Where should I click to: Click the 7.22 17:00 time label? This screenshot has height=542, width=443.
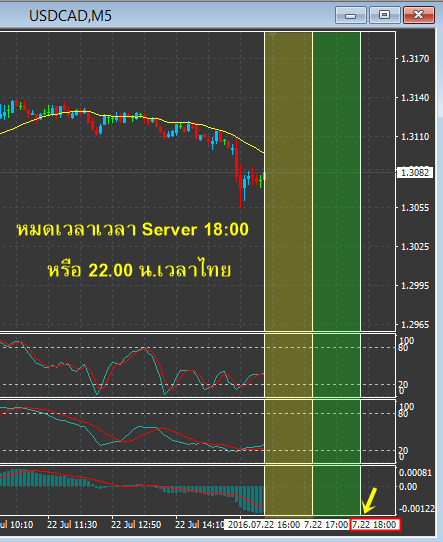click(x=326, y=525)
